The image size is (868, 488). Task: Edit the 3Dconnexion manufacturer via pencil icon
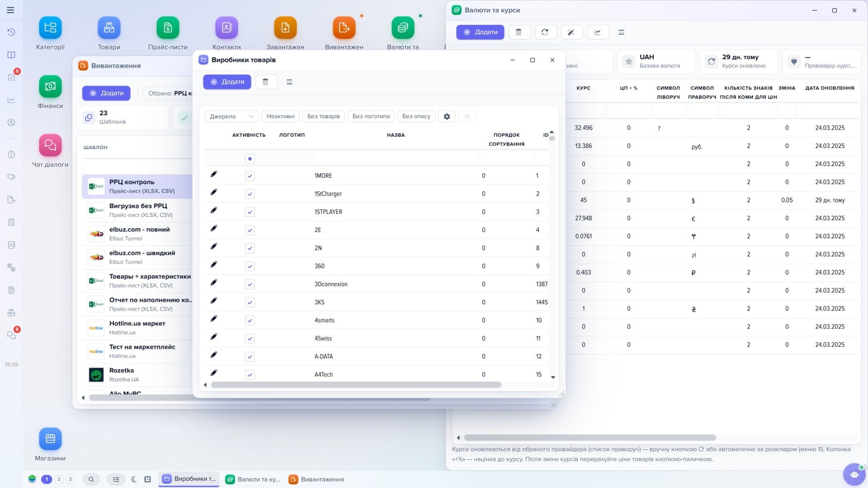click(x=214, y=282)
